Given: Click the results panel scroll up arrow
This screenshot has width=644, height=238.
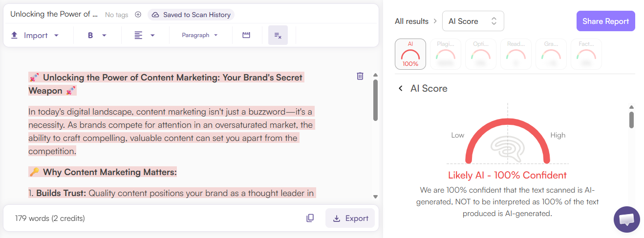Looking at the screenshot, I should [x=631, y=107].
